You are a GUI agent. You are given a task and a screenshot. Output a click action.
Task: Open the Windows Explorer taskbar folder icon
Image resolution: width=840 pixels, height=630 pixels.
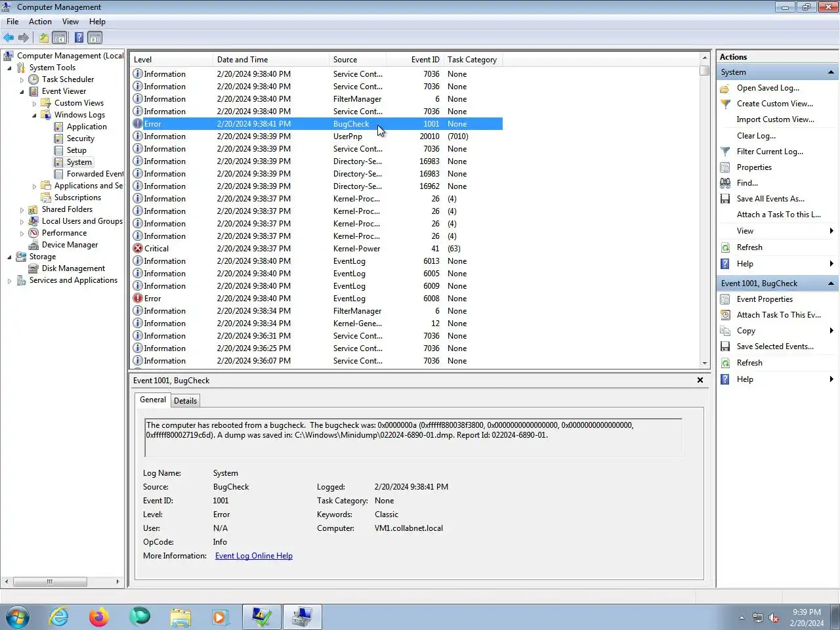[180, 618]
